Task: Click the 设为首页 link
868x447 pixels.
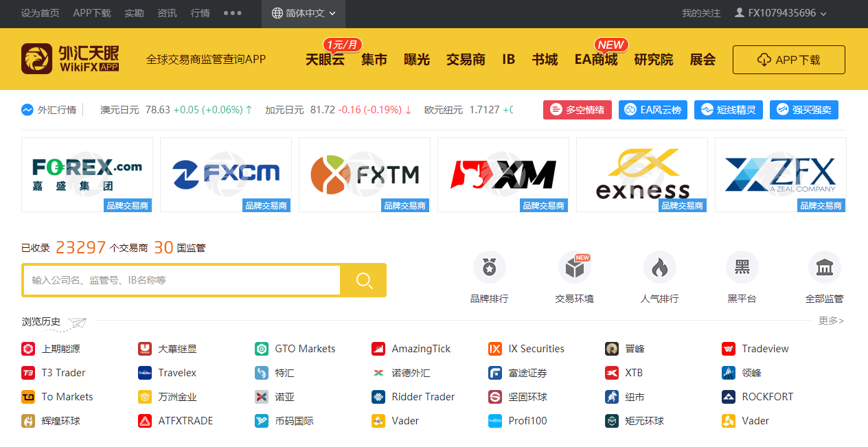Action: coord(40,13)
